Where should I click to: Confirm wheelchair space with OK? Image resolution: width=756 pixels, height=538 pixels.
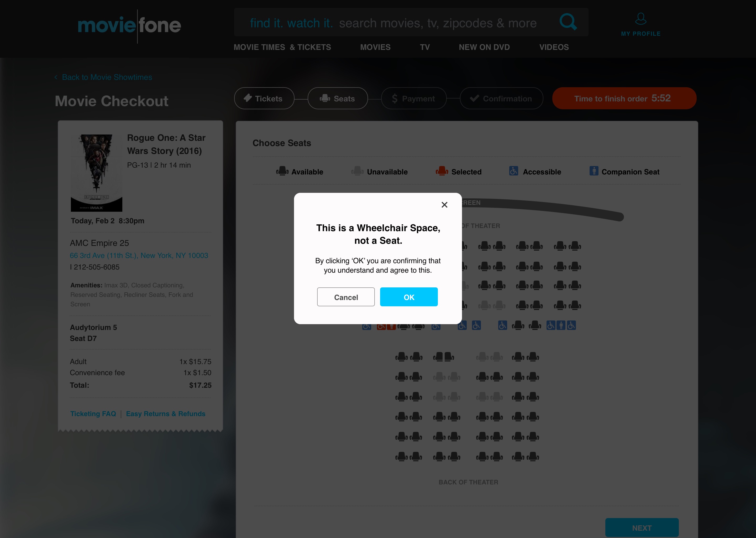409,297
